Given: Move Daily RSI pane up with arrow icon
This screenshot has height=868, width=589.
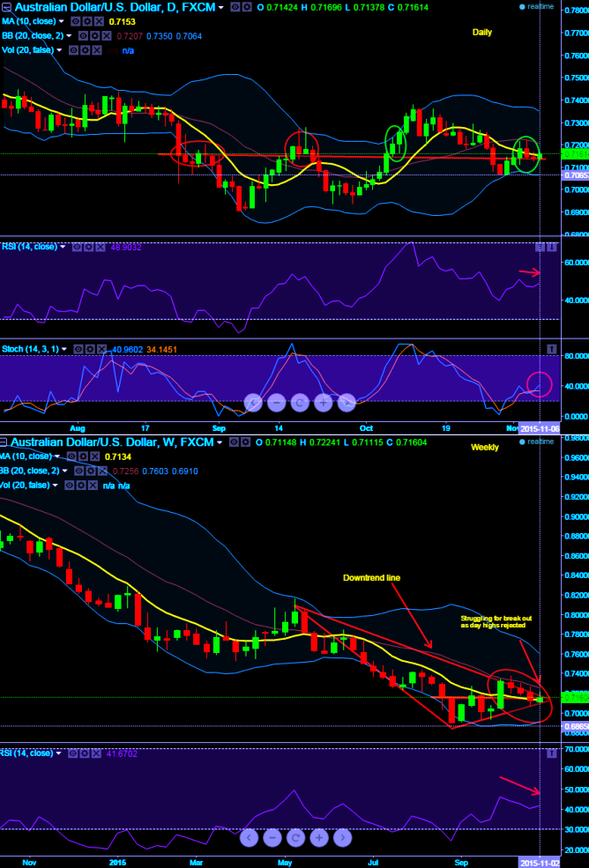Looking at the screenshot, I should click(541, 247).
